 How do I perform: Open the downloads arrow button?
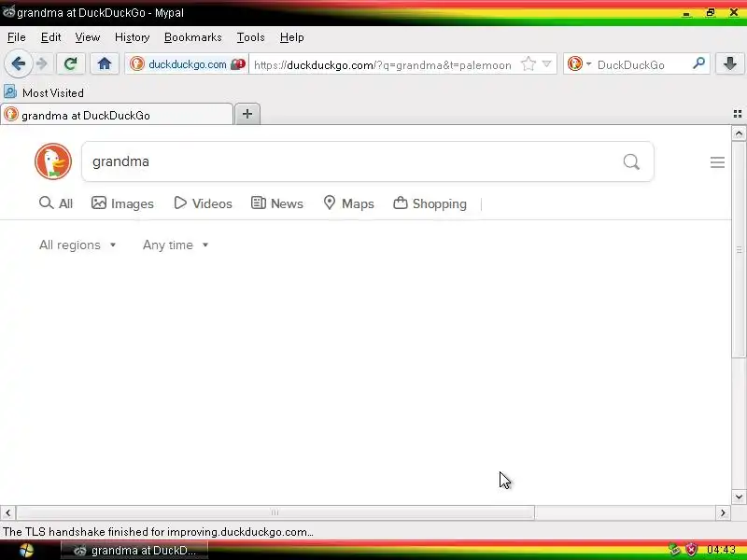(730, 63)
